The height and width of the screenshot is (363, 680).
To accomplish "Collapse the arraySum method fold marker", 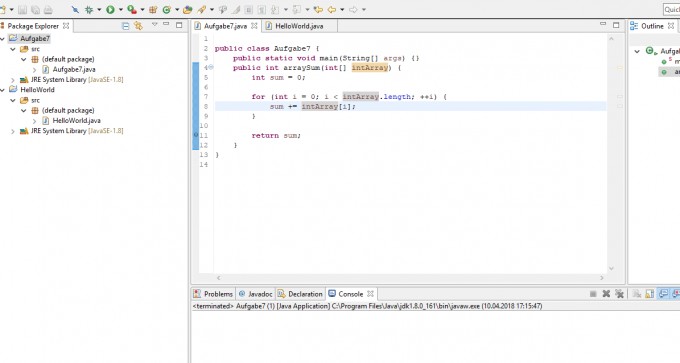I will click(211, 67).
